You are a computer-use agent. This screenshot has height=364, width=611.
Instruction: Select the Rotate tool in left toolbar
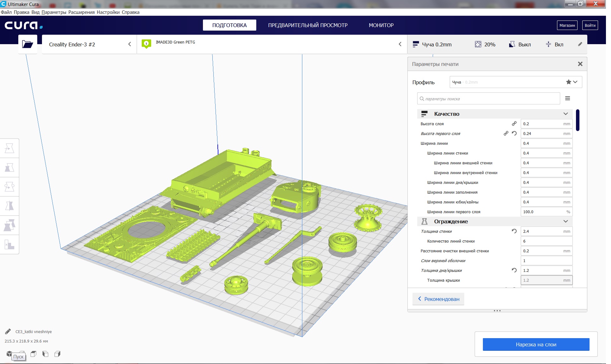click(9, 187)
